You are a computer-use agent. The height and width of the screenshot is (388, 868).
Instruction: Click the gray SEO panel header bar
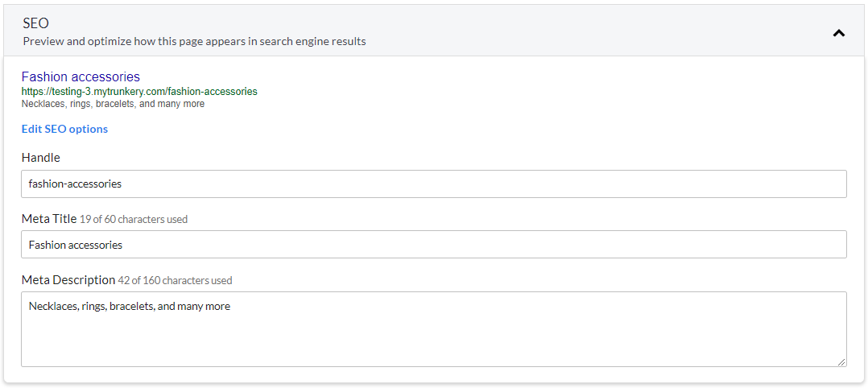coord(434,31)
